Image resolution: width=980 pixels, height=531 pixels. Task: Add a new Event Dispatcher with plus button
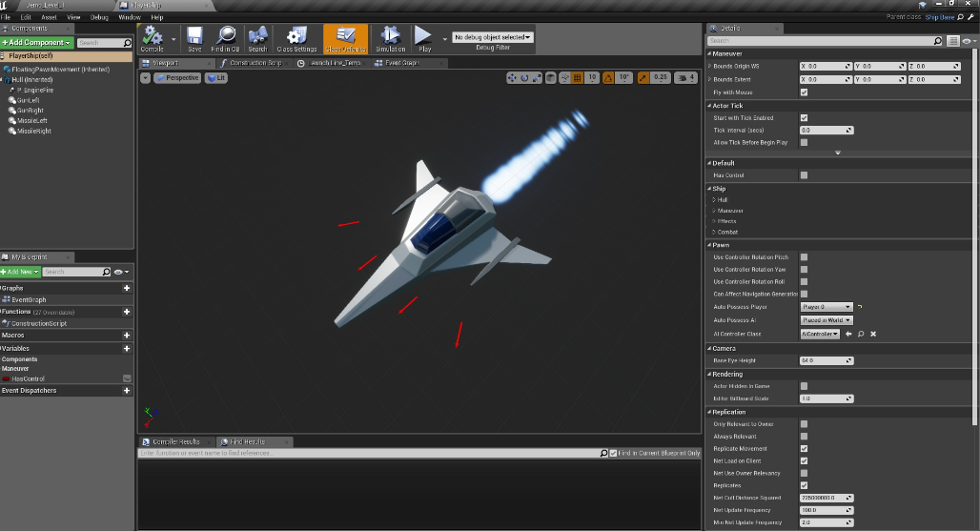(126, 391)
